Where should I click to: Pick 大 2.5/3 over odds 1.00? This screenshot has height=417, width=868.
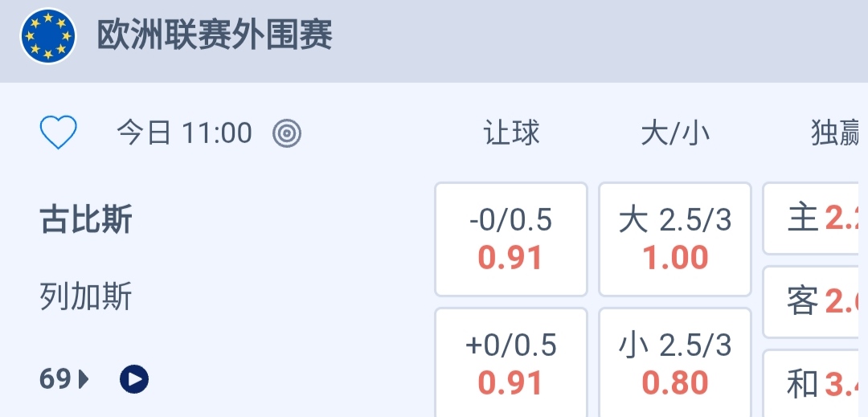coord(675,239)
